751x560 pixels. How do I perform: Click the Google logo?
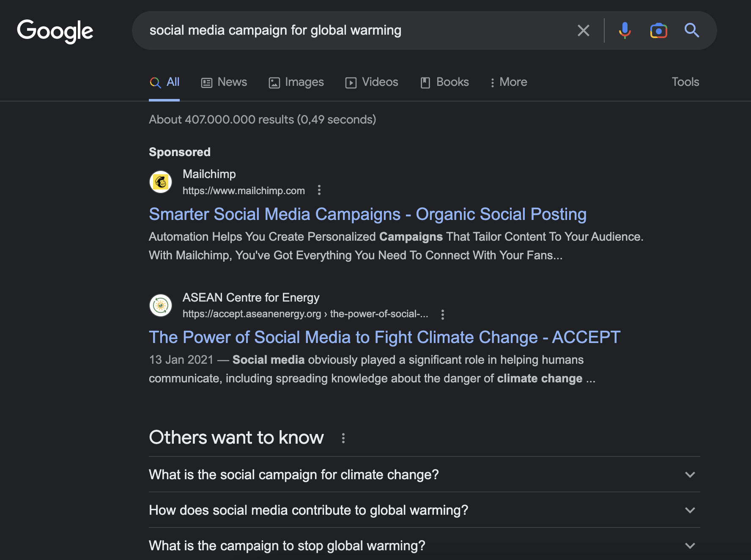(x=55, y=30)
